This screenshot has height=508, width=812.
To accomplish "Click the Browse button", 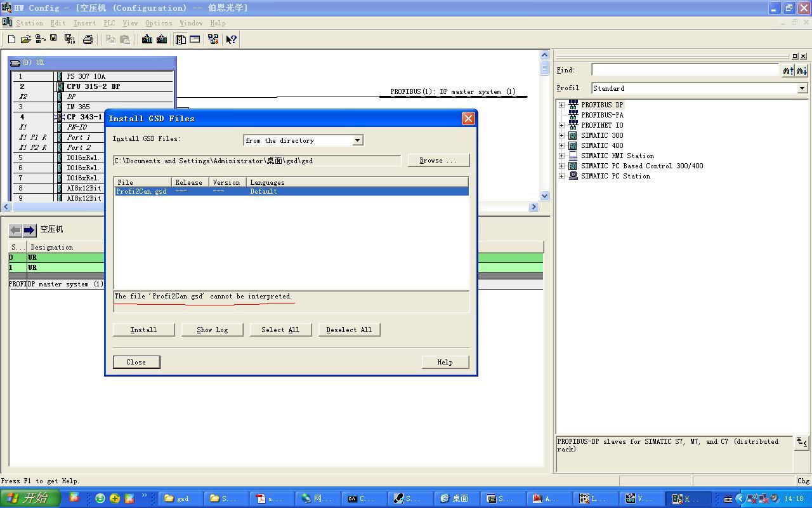I will [438, 160].
